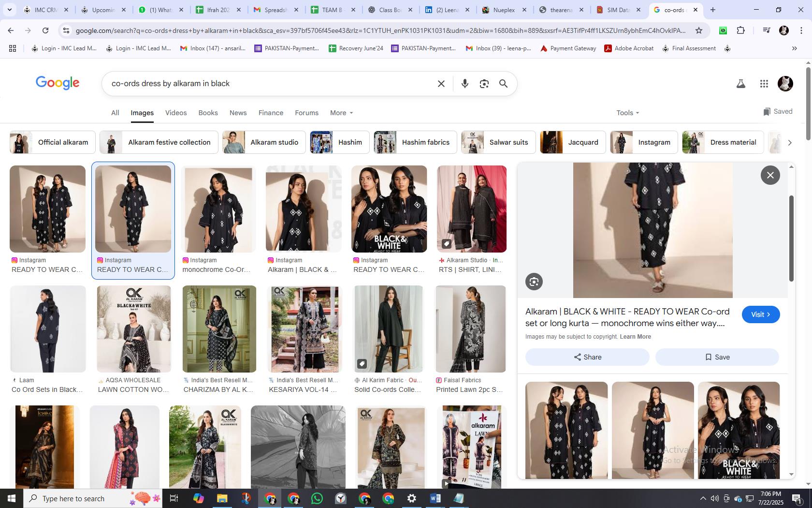Open Payment Gateway bookmark
The height and width of the screenshot is (508, 812).
(x=568, y=48)
